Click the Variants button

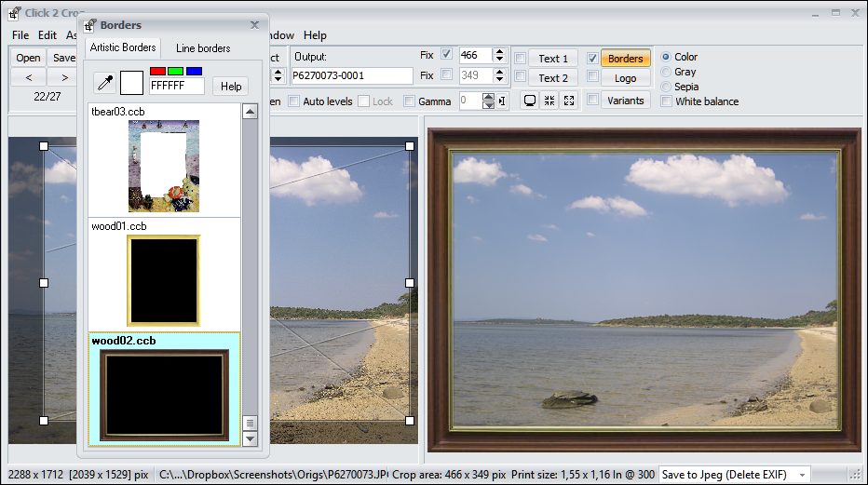[626, 101]
